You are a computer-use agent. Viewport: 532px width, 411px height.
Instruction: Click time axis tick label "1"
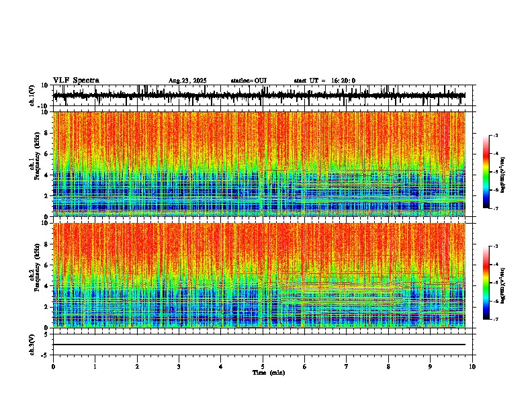click(x=95, y=367)
